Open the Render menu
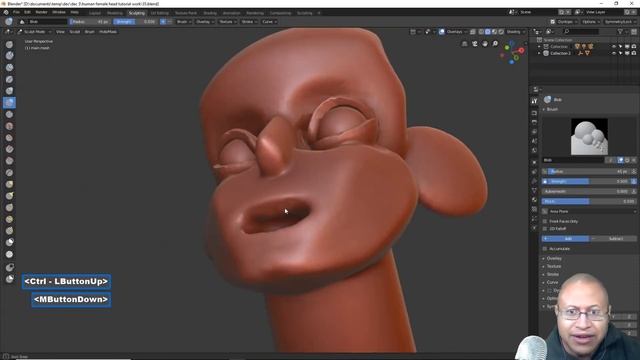This screenshot has height=360, width=640. point(42,13)
